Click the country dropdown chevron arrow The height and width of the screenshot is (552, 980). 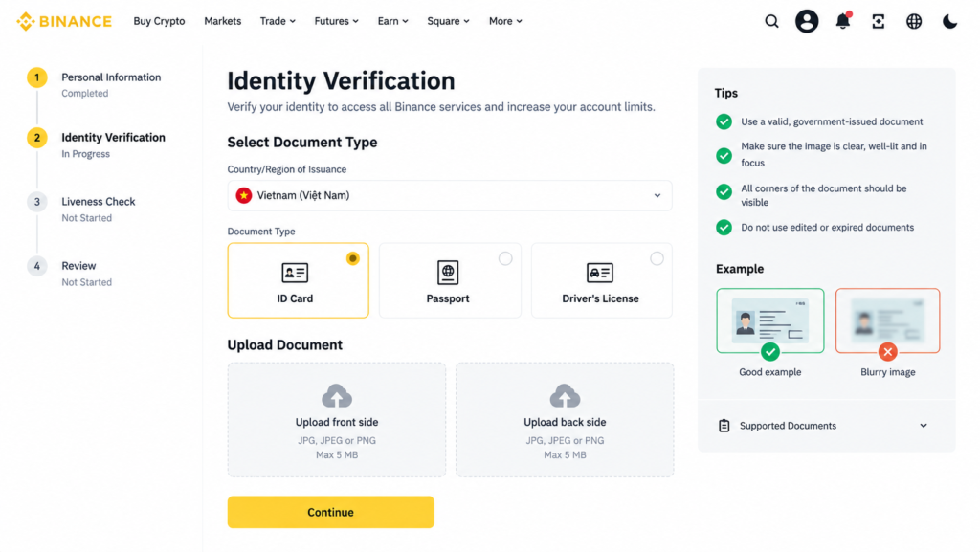pos(657,195)
